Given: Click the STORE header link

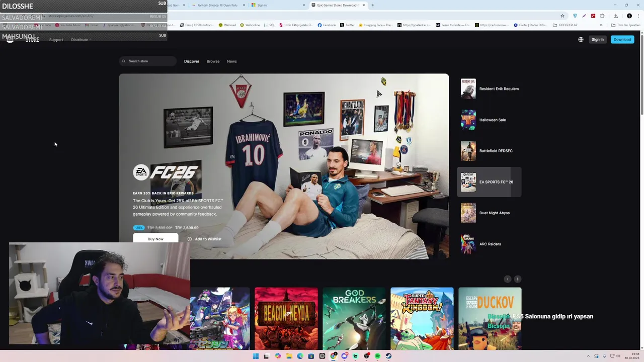Looking at the screenshot, I should [x=32, y=40].
